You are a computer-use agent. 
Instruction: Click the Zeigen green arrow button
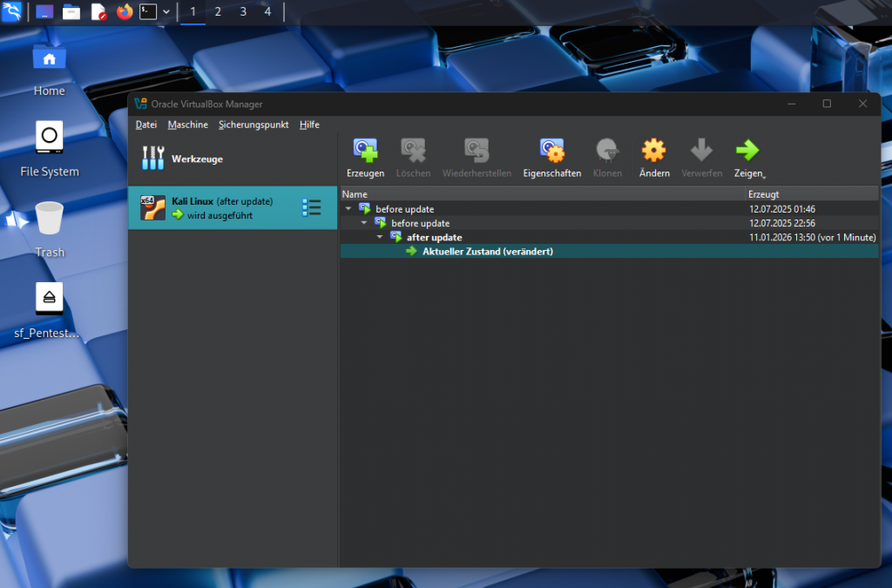click(x=747, y=152)
